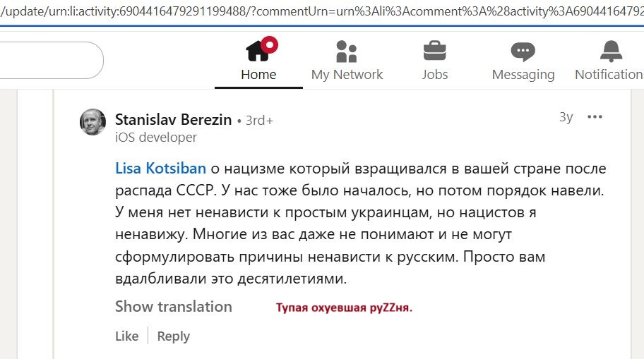
Task: Click red notification badge on Home icon
Action: click(269, 45)
